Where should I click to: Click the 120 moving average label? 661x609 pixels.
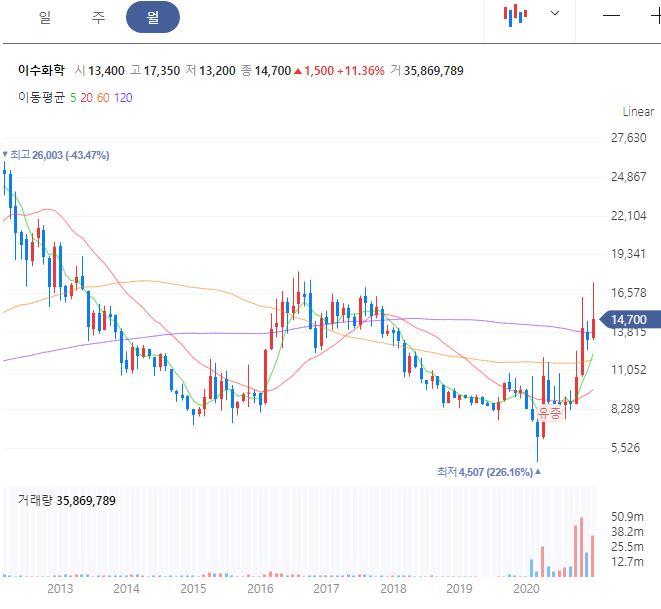click(123, 98)
